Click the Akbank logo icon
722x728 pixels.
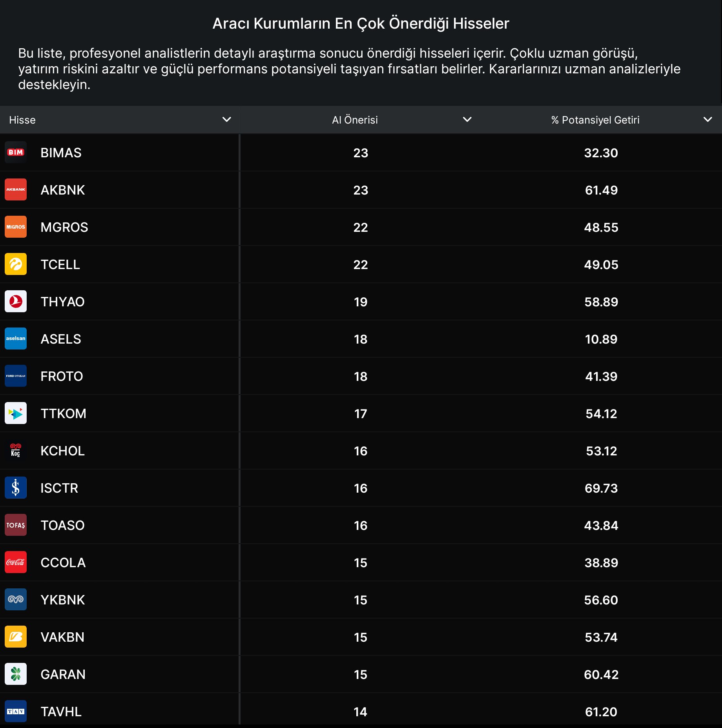coord(16,189)
